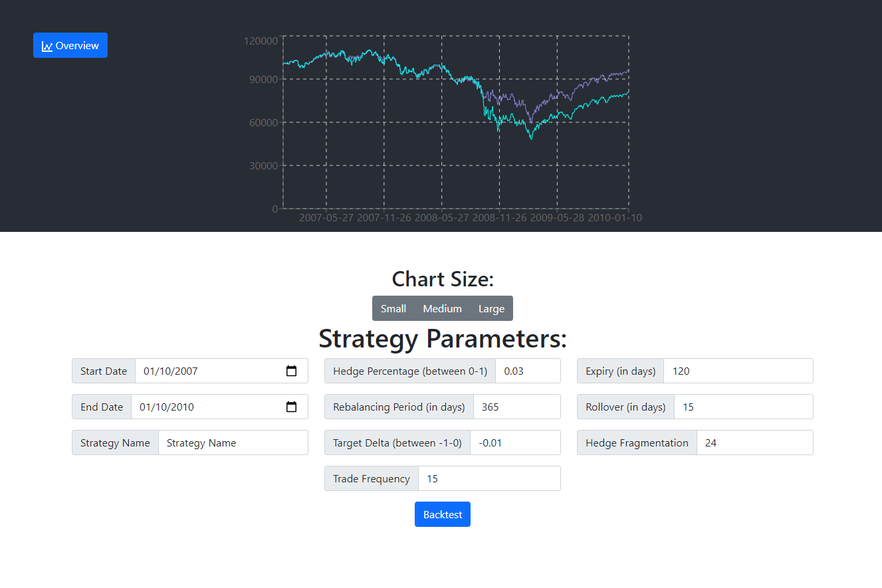Image resolution: width=882 pixels, height=588 pixels.
Task: Click the Overview navigation button
Action: coord(70,45)
